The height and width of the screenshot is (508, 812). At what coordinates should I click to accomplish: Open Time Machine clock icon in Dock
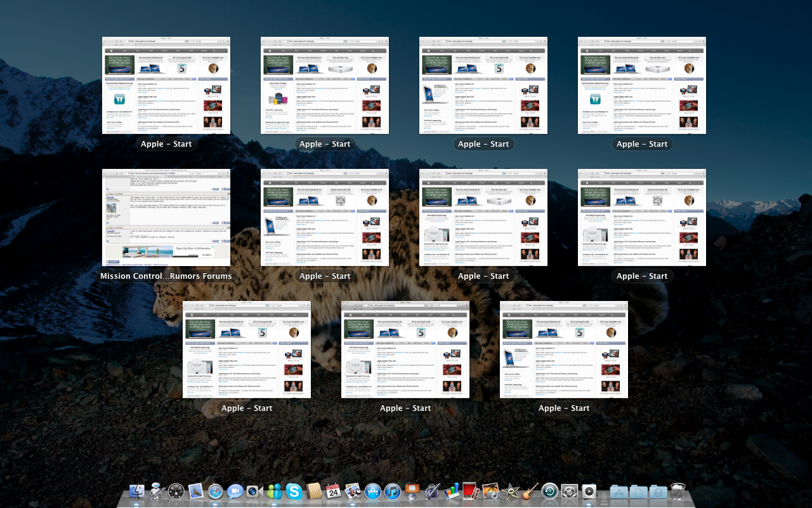549,491
